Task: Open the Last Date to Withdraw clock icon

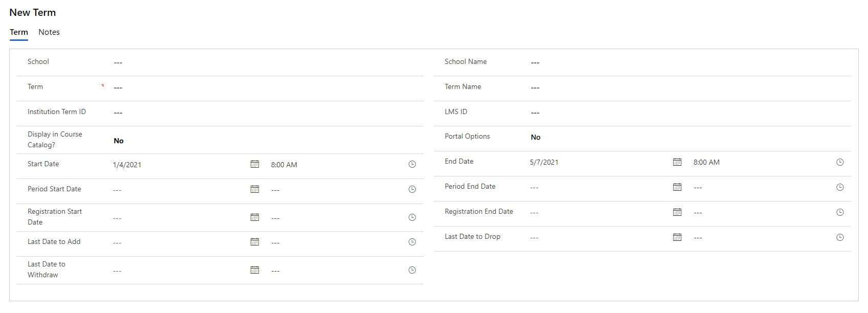Action: [x=412, y=270]
